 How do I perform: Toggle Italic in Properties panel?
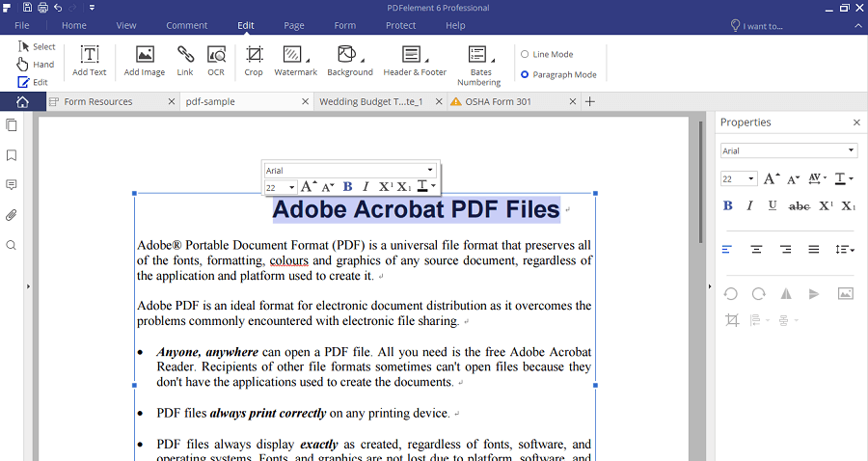point(749,205)
